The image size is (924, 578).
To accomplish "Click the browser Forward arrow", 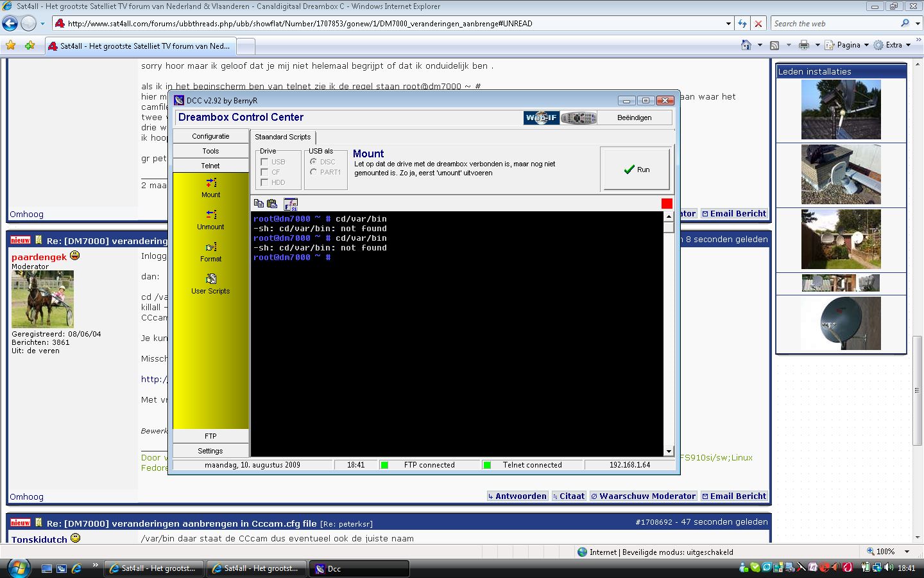I will (x=28, y=24).
